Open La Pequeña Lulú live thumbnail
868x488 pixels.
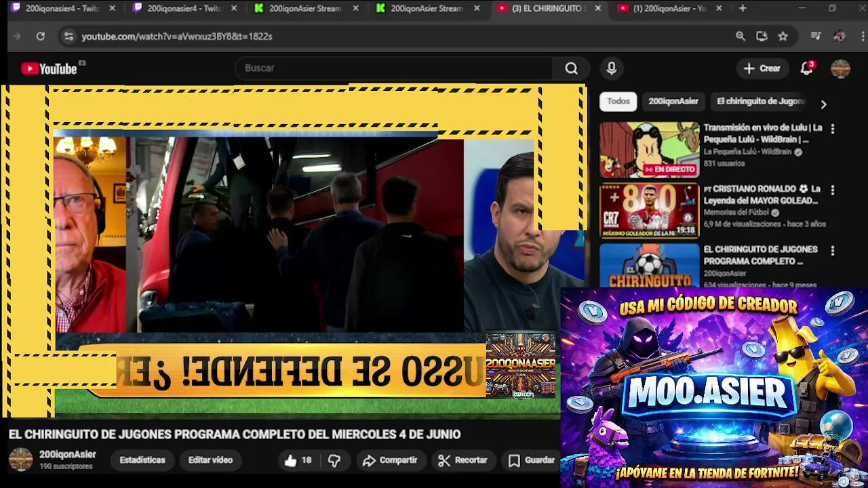pyautogui.click(x=649, y=150)
